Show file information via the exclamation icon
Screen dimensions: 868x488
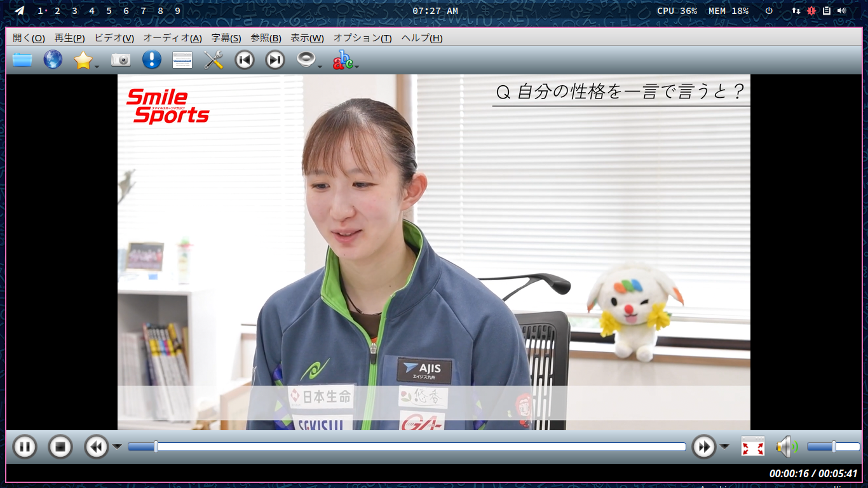point(151,60)
